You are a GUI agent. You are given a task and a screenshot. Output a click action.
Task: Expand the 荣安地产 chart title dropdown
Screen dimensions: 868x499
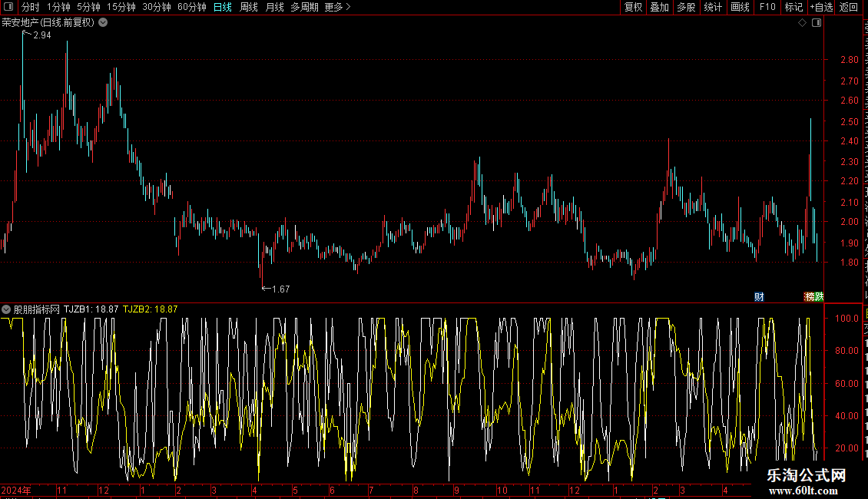coord(103,23)
